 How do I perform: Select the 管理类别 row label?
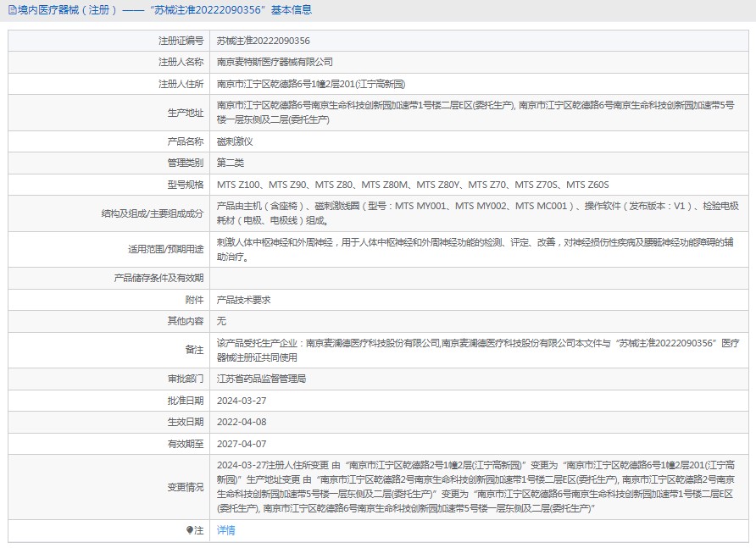point(186,163)
